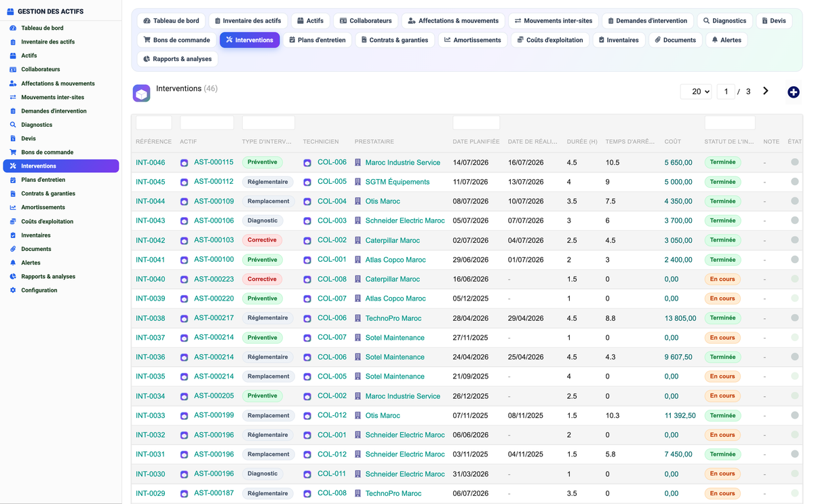Click the asset icon next to AST-000223

pos(184,279)
